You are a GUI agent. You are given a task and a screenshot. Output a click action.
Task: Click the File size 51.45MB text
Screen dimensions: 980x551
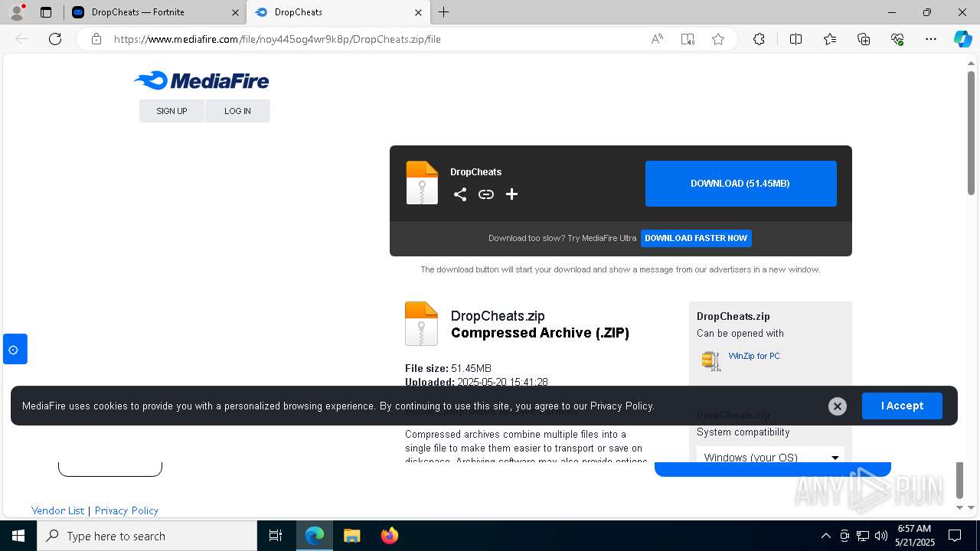(x=448, y=368)
